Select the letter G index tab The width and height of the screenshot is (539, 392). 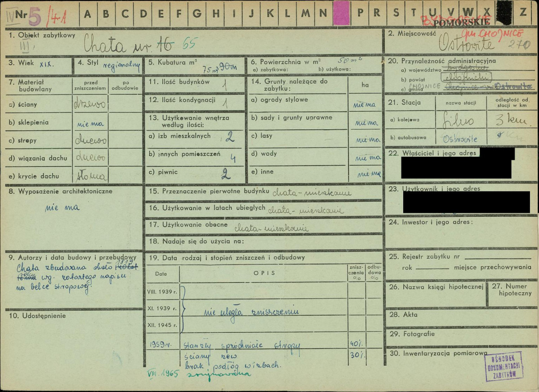click(197, 14)
